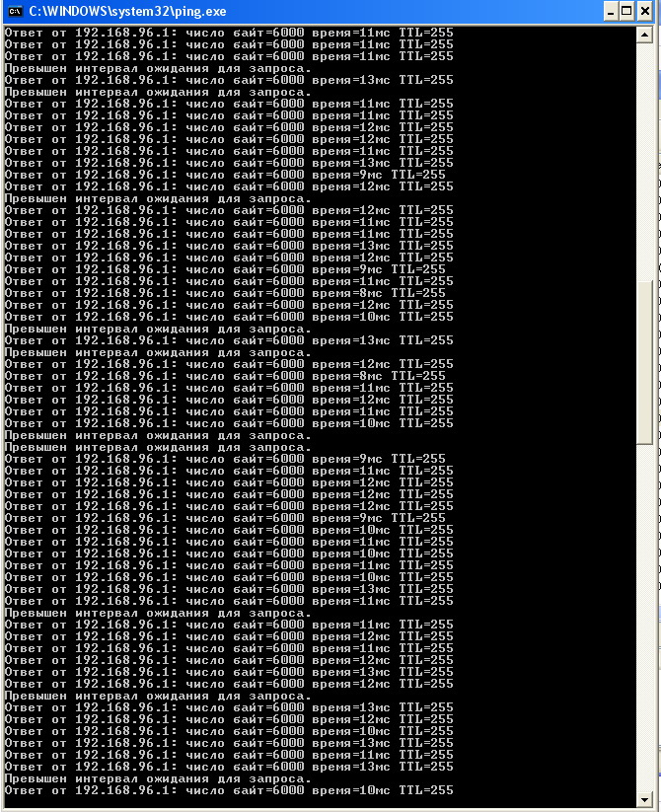The image size is (661, 812).
Task: Click the empty title bar area before Minimize
Action: pos(414,11)
